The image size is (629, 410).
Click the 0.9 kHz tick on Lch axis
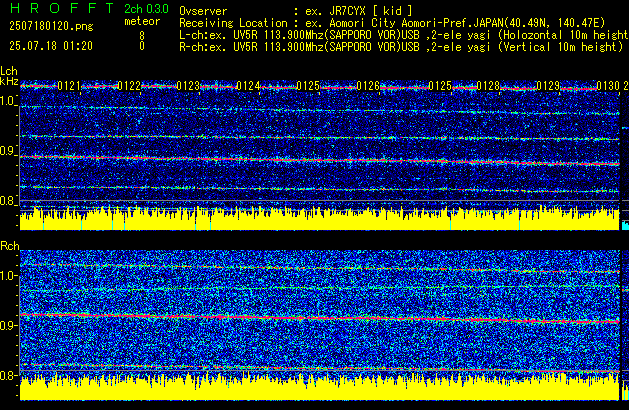click(8, 151)
